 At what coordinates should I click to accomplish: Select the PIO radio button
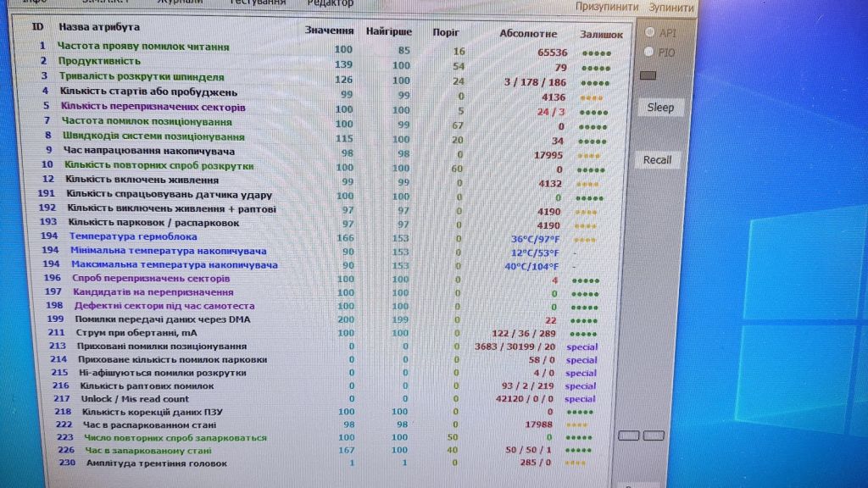click(649, 52)
